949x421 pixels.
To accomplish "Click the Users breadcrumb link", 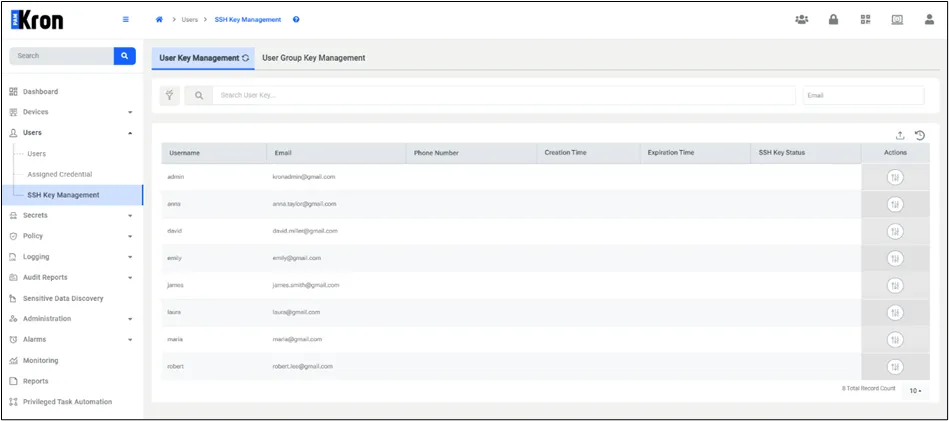I will point(190,20).
